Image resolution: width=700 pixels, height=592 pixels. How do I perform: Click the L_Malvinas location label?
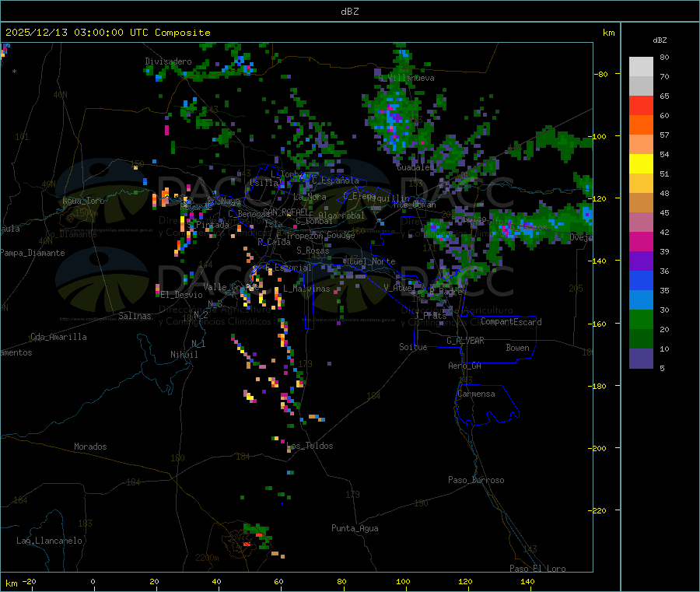306,289
